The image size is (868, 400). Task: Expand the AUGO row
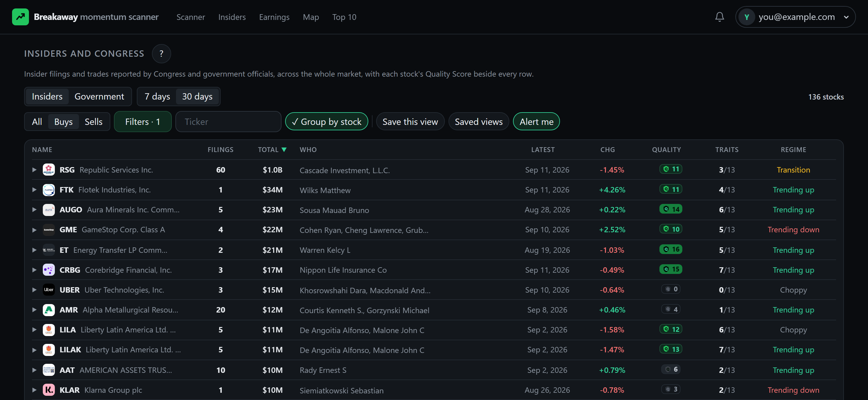pyautogui.click(x=34, y=209)
